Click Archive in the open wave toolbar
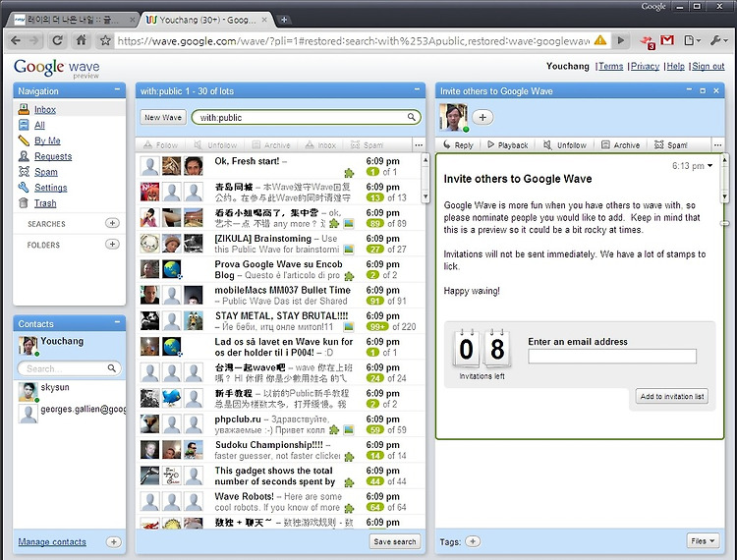This screenshot has width=737, height=560. click(x=620, y=145)
